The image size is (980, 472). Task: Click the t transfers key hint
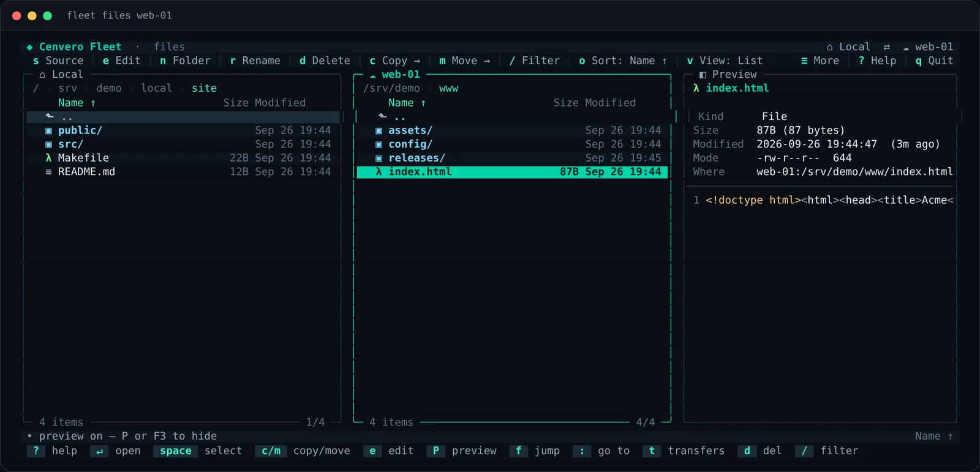coord(684,451)
